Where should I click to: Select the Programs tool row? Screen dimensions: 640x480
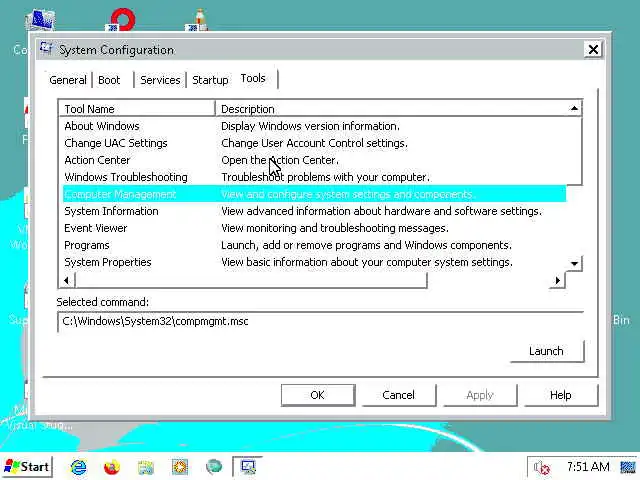click(x=314, y=245)
